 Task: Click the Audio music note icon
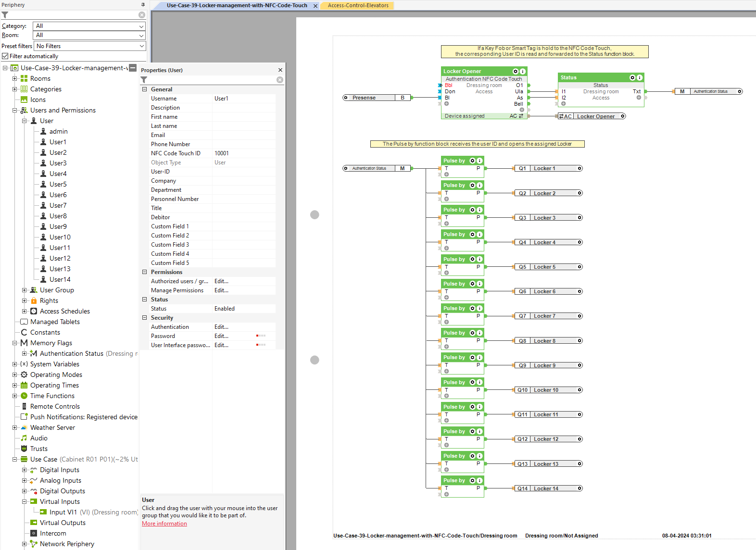click(x=24, y=438)
